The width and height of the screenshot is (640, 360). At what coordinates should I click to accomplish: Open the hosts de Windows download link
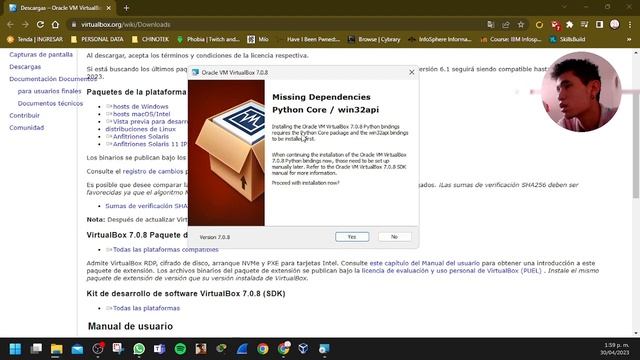(140, 107)
